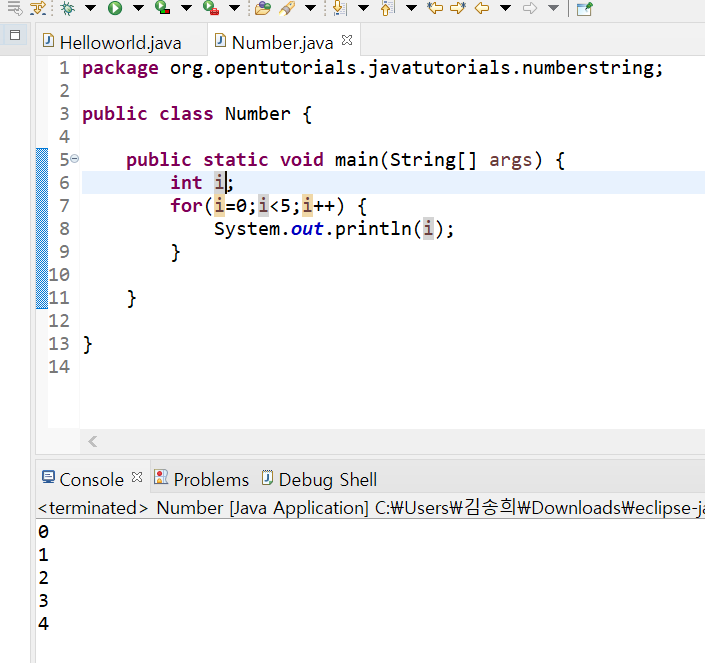Click the horizontal scrollbar left arrow
Image resolution: width=705 pixels, height=663 pixels.
[x=93, y=442]
